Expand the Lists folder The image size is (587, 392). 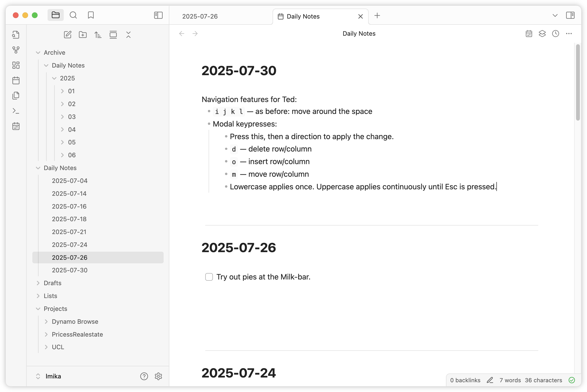(x=38, y=296)
